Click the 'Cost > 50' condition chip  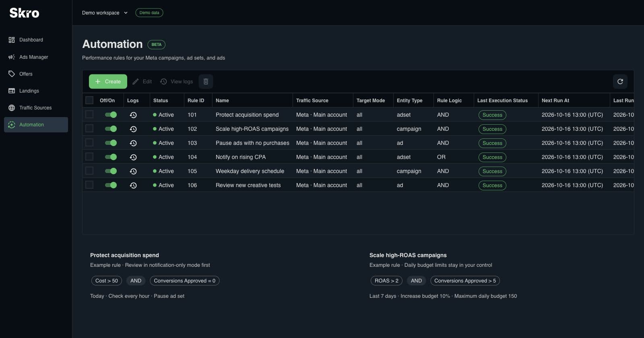tap(107, 281)
